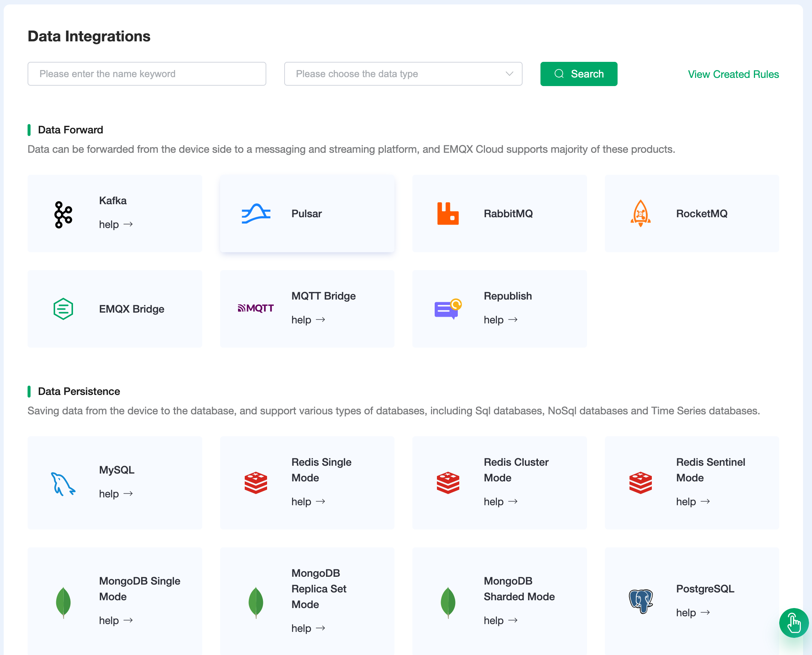This screenshot has width=812, height=655.
Task: Click the Redis Sentinel Mode logo
Action: (x=640, y=482)
